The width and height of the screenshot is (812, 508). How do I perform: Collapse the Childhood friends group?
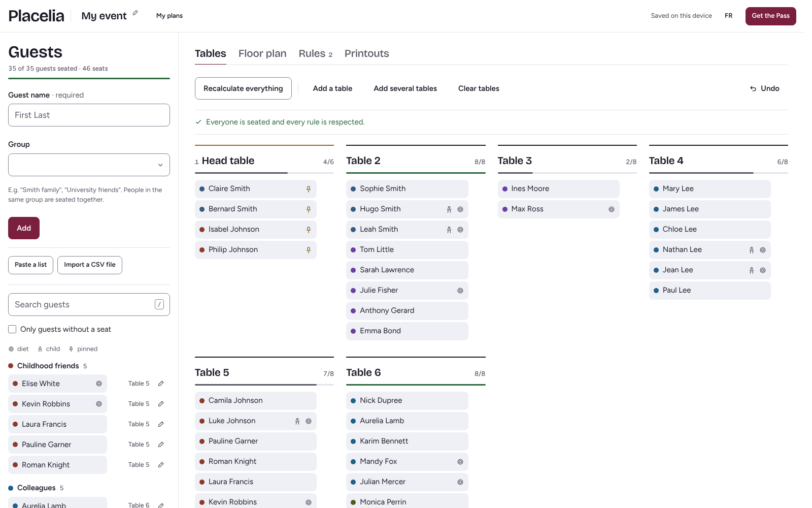[48, 366]
